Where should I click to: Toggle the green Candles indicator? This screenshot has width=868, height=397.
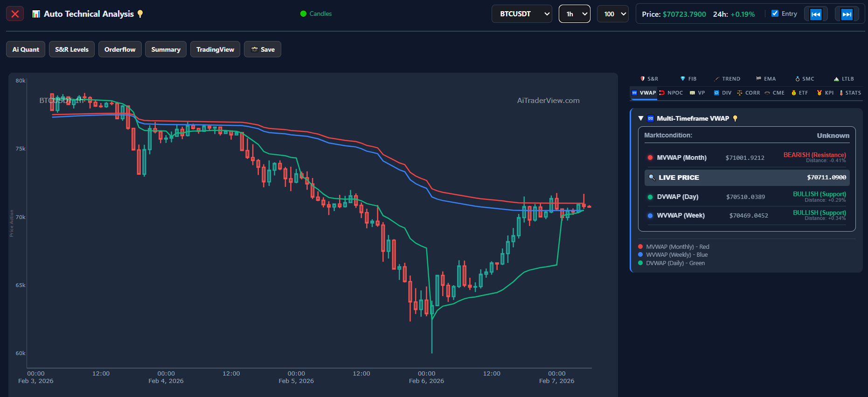tap(316, 14)
